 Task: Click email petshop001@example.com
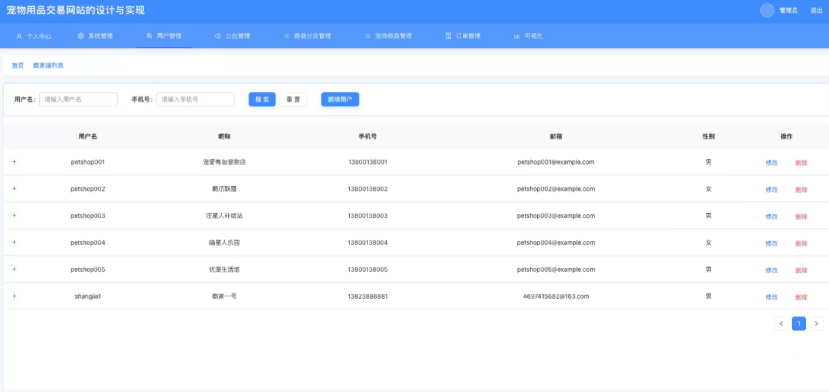click(x=556, y=162)
